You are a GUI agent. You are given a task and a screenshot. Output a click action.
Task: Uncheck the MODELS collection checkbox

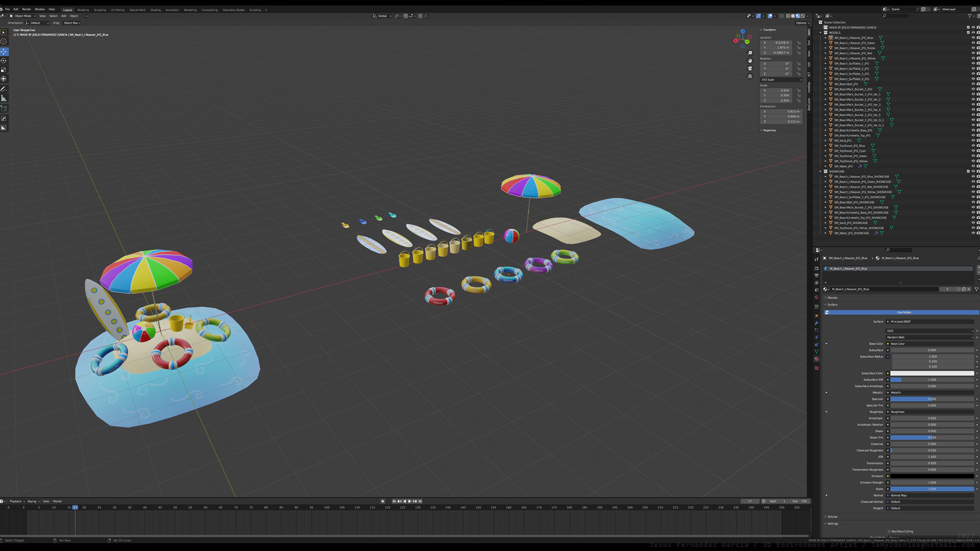[968, 33]
